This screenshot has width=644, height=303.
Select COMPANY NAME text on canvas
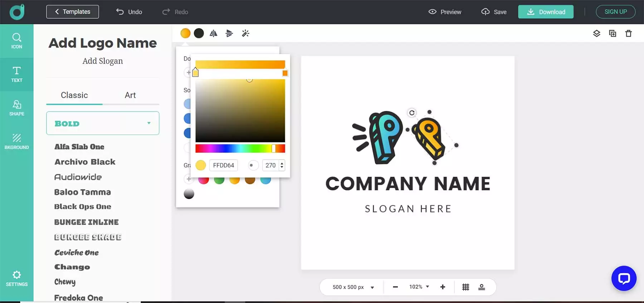click(x=408, y=184)
